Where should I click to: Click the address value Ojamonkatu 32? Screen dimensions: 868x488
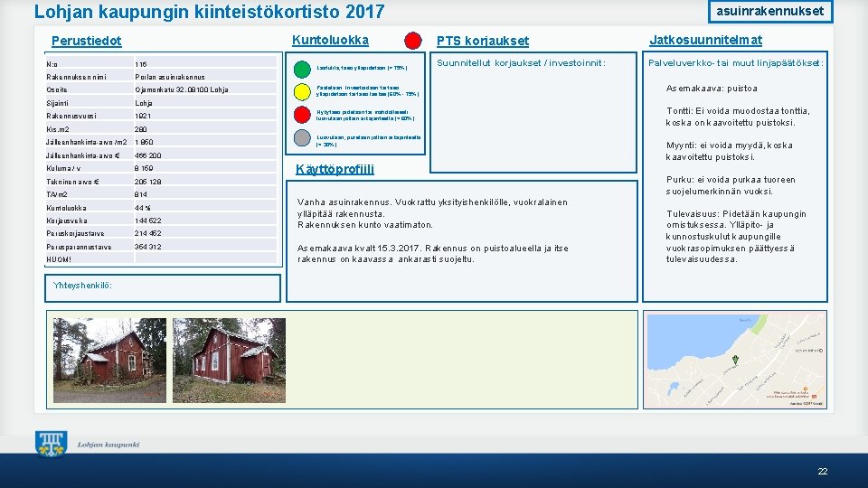coord(182,89)
